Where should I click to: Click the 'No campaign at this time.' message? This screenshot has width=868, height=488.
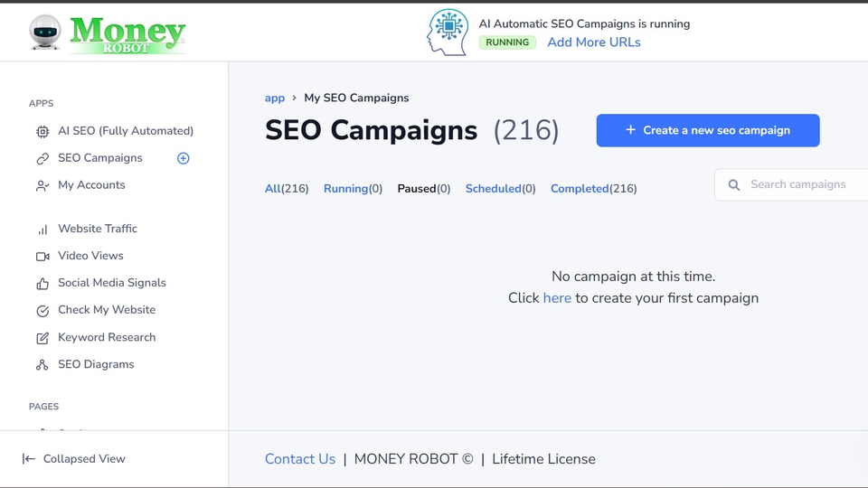[633, 277]
